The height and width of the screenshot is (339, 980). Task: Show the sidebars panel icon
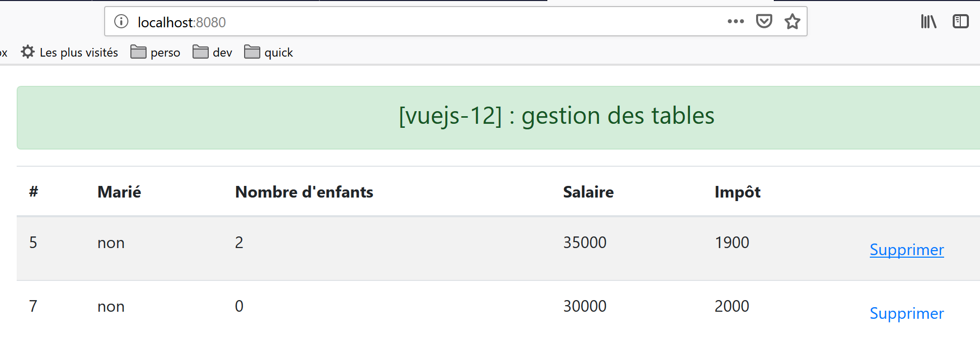click(960, 21)
